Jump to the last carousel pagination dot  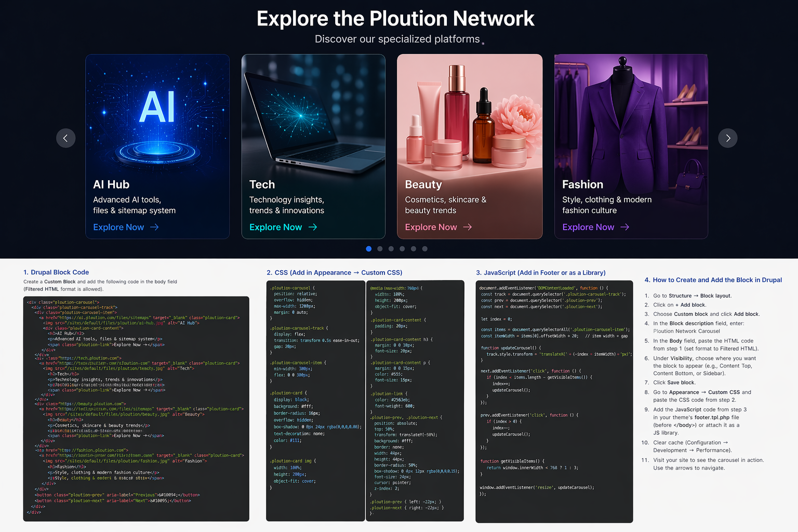pos(424,249)
